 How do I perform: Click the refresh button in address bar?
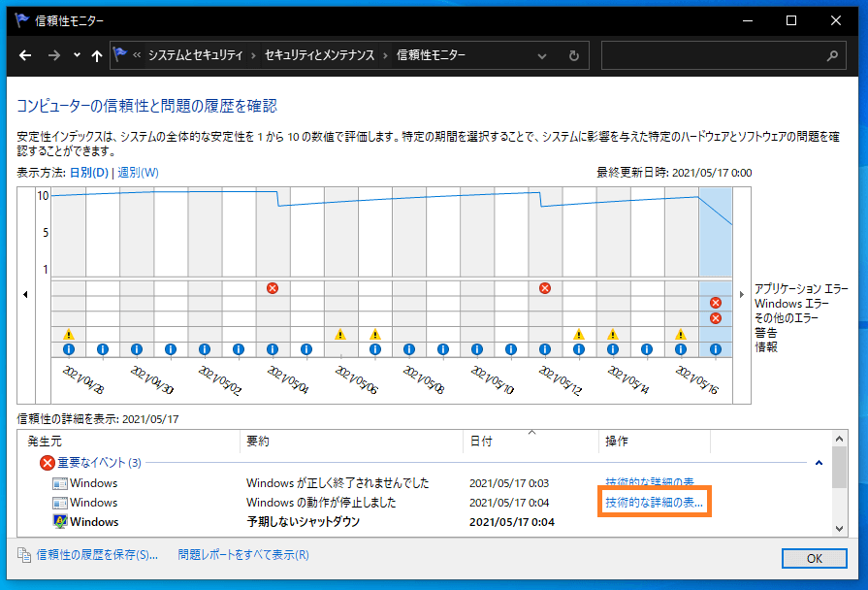[x=574, y=55]
